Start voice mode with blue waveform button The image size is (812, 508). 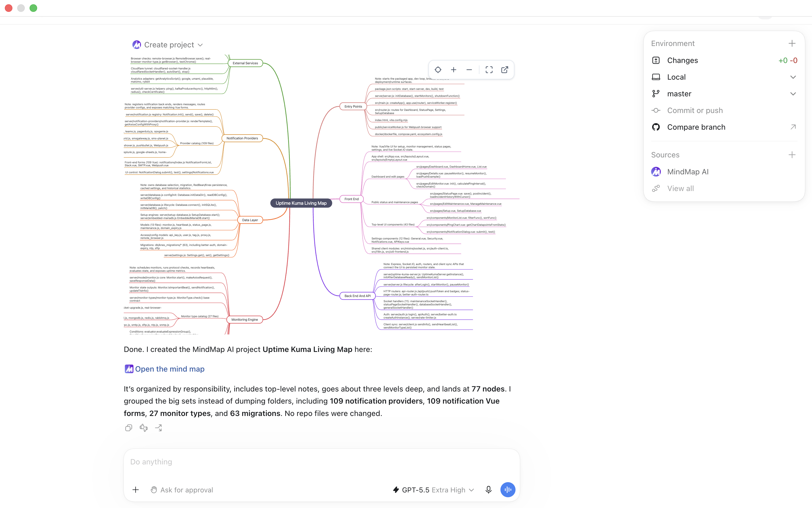[508, 490]
